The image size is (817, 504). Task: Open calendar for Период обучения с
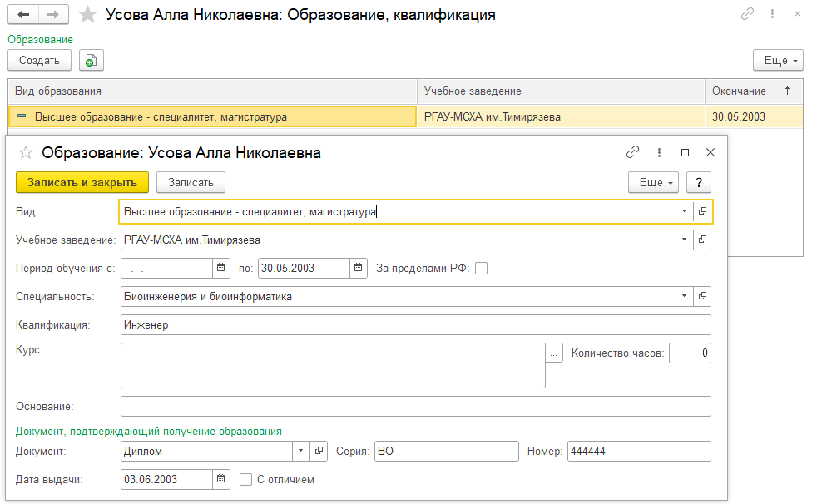coord(221,268)
